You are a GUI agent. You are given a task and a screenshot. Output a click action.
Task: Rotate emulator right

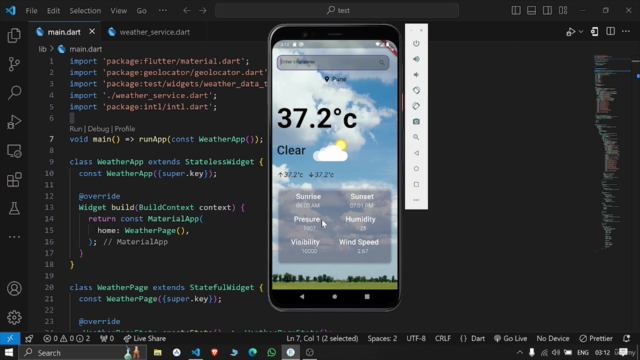pyautogui.click(x=416, y=106)
